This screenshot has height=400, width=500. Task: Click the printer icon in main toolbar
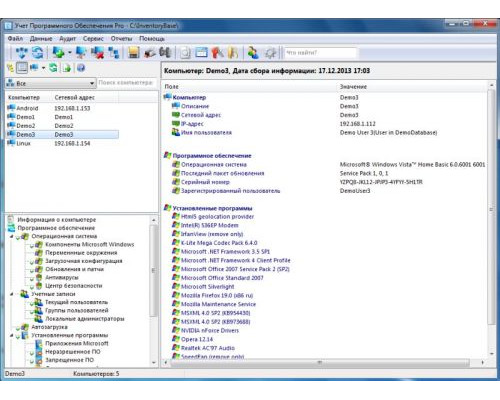point(150,53)
